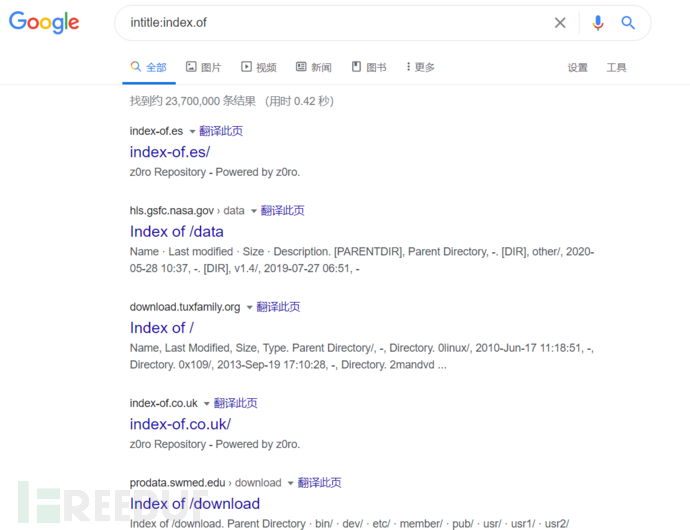Submit search with the magnifier icon

(x=628, y=22)
